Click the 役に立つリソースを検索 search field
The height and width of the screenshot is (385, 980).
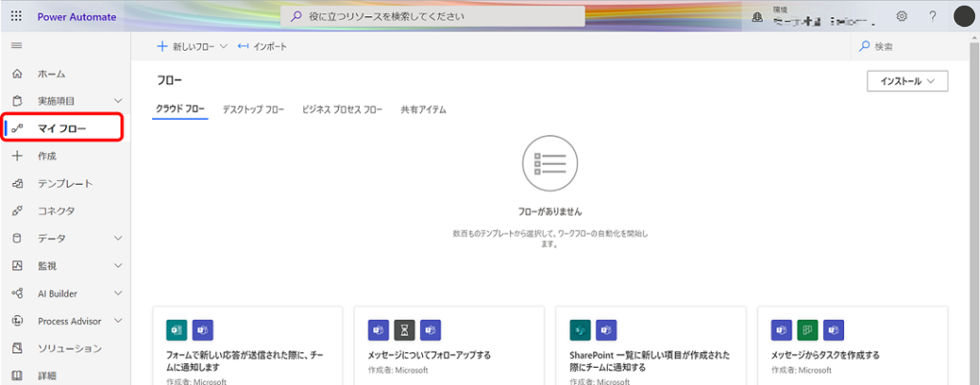point(433,16)
